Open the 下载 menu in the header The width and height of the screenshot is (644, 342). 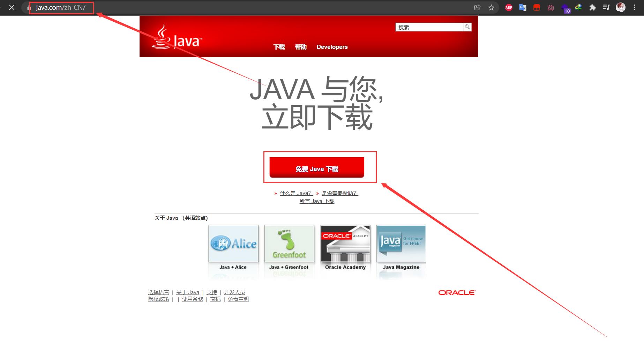[279, 47]
